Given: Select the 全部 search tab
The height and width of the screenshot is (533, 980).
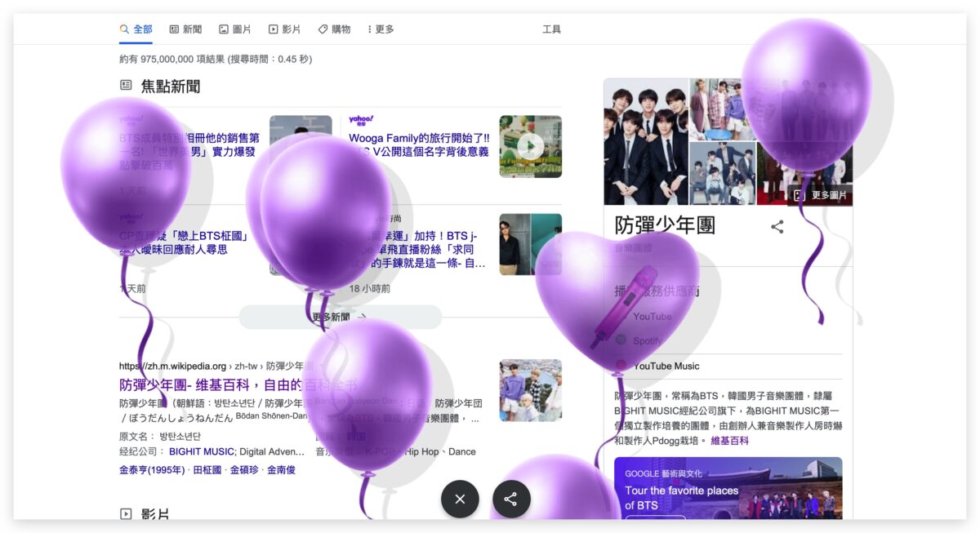Looking at the screenshot, I should 136,29.
